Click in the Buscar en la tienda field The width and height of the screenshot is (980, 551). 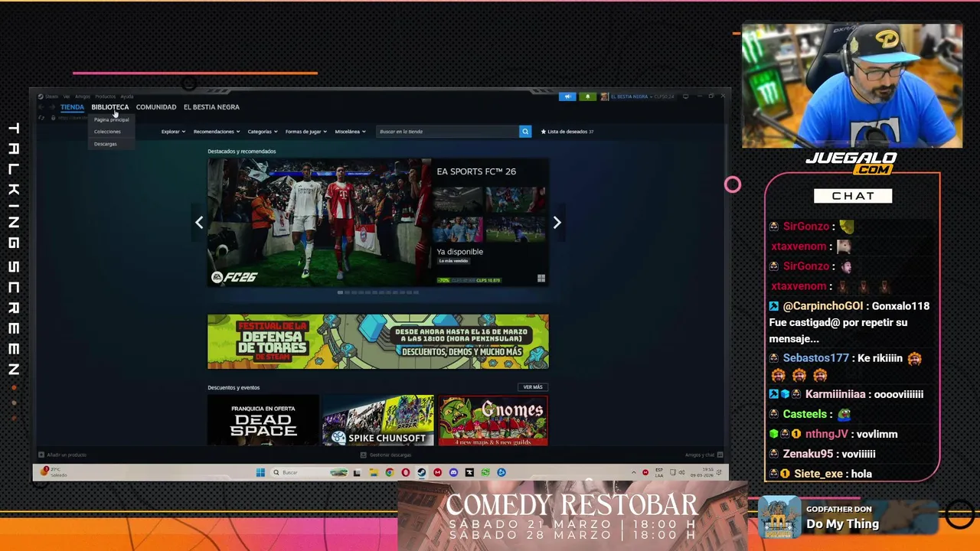click(448, 132)
